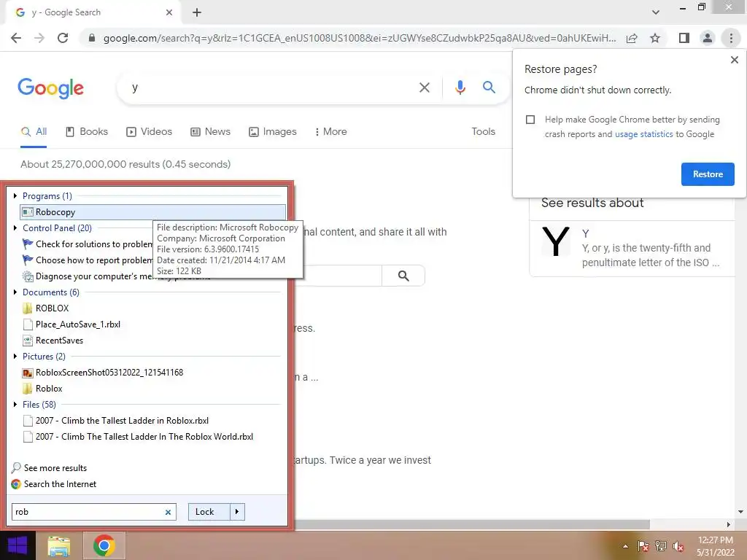Switch to the News tab
The height and width of the screenshot is (560, 747).
click(x=210, y=132)
